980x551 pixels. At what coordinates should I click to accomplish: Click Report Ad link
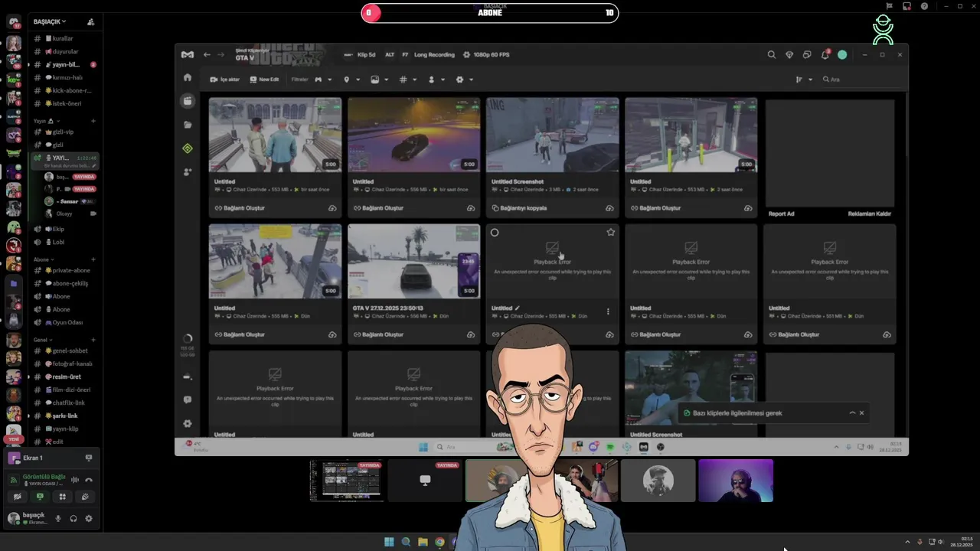[x=781, y=214]
